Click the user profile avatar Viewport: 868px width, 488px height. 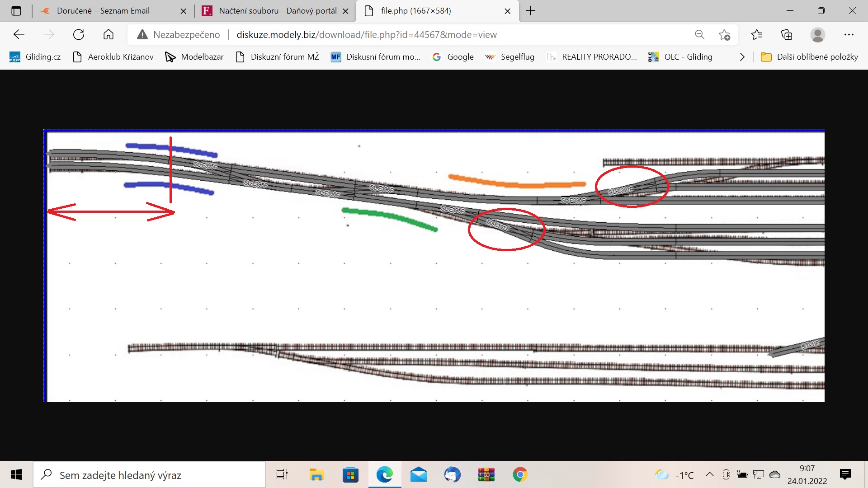point(817,35)
